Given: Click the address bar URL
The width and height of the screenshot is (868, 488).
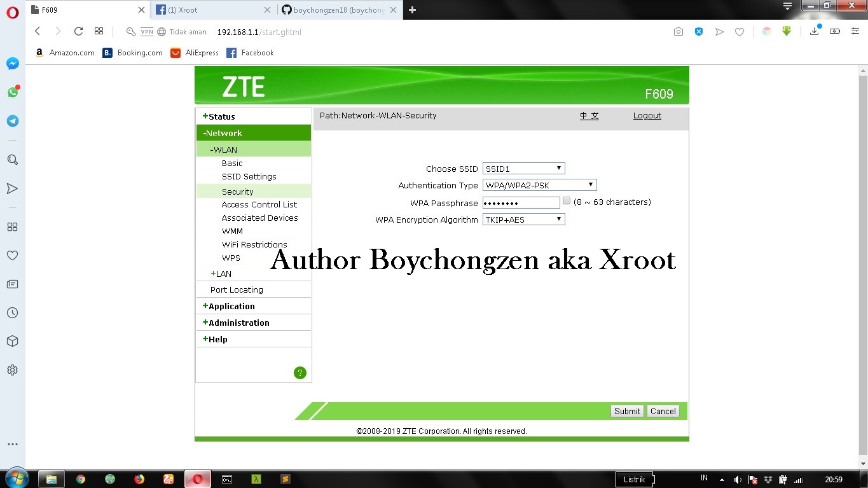Looking at the screenshot, I should point(259,32).
